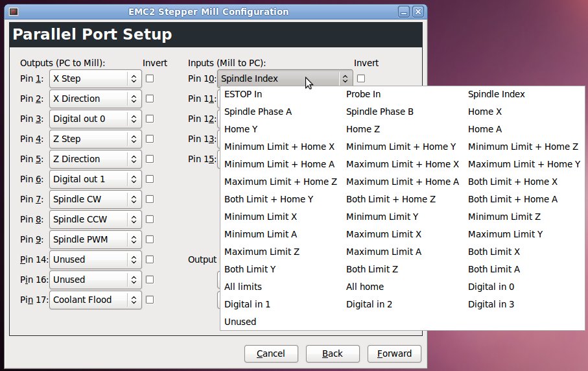The width and height of the screenshot is (588, 371).
Task: Expand Pin 6 Digital out 1 combo box
Action: coord(95,179)
